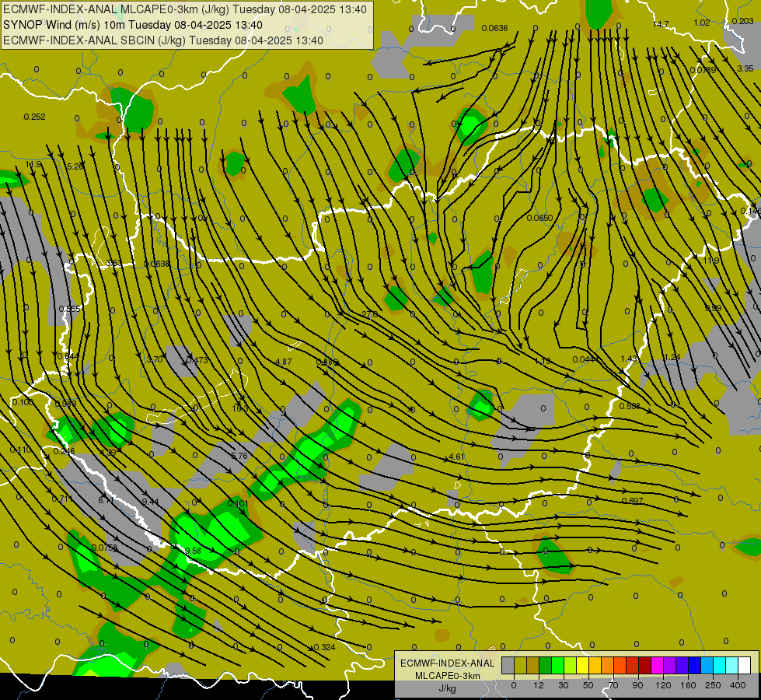Screen dimensions: 761x700
Task: Click the map value 6.11
Action: click(x=106, y=500)
